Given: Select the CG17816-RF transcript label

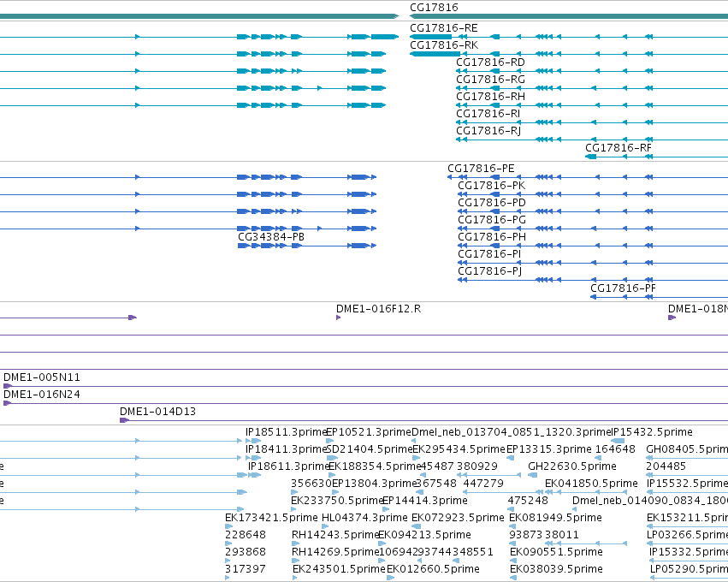Looking at the screenshot, I should pyautogui.click(x=619, y=148).
